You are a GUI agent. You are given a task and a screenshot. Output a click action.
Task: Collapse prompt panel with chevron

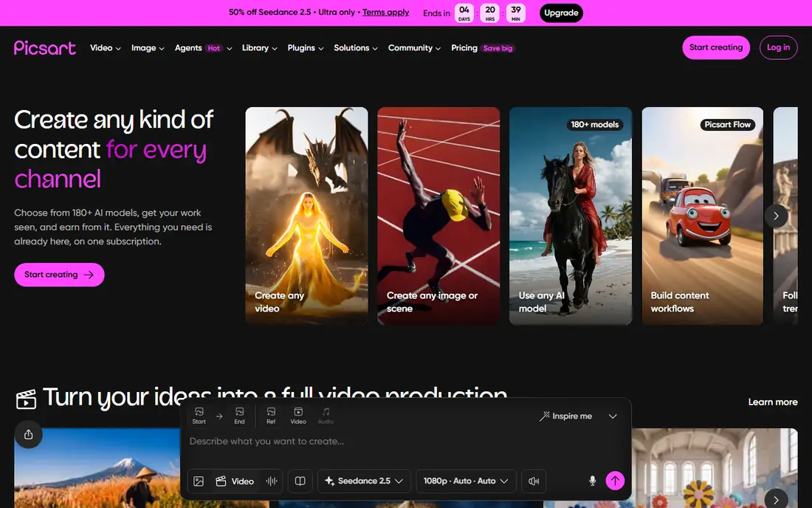pyautogui.click(x=613, y=416)
